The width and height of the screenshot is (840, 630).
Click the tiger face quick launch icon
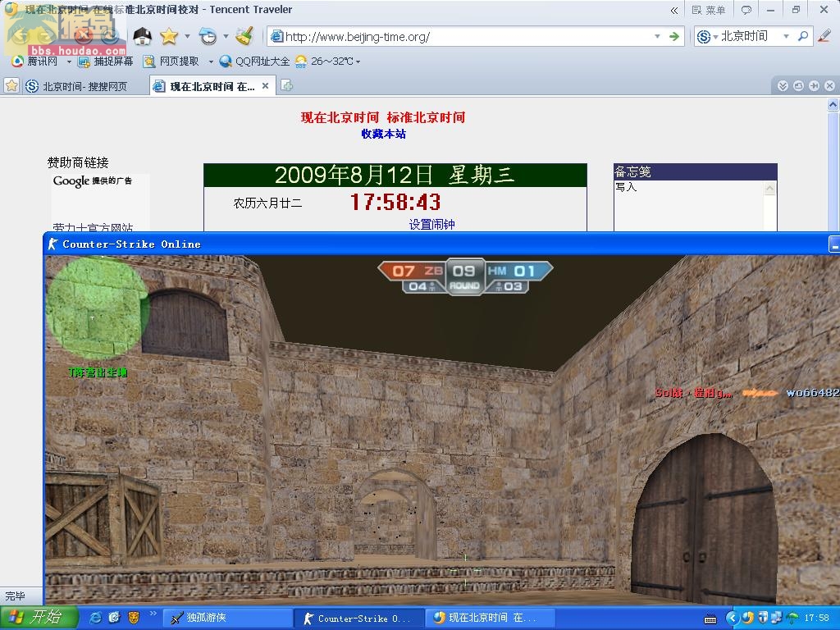pyautogui.click(x=134, y=619)
